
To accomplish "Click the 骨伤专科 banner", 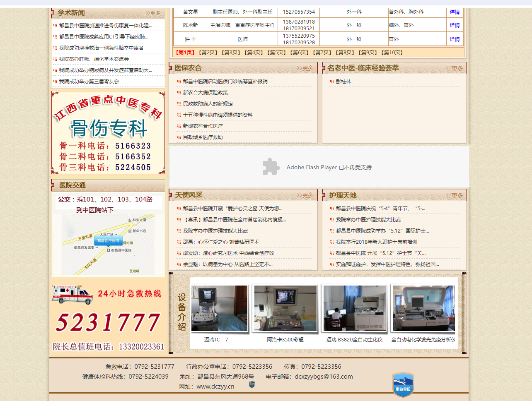I will [108, 133].
